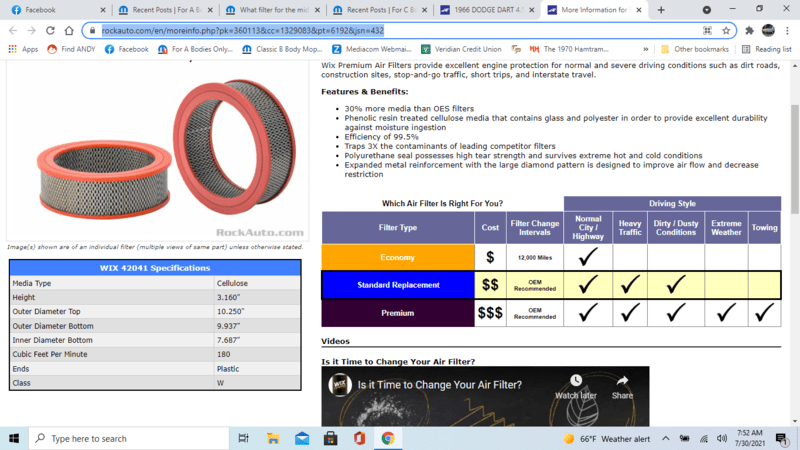Click Share on the video
The width and height of the screenshot is (800, 450).
(x=622, y=387)
